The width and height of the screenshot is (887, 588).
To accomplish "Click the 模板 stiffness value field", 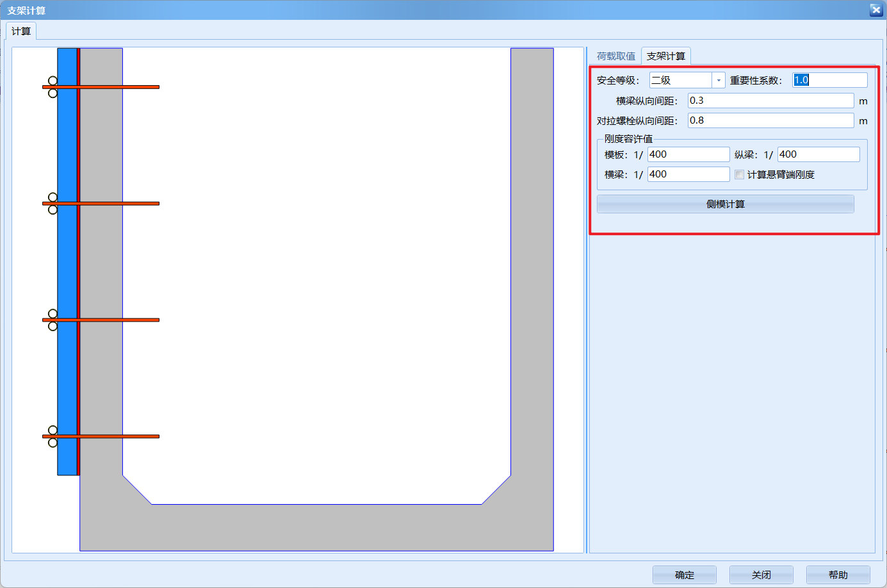I will point(688,154).
